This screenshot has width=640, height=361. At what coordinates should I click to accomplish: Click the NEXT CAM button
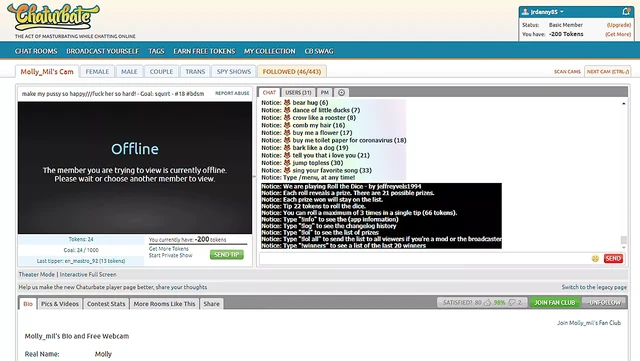608,71
